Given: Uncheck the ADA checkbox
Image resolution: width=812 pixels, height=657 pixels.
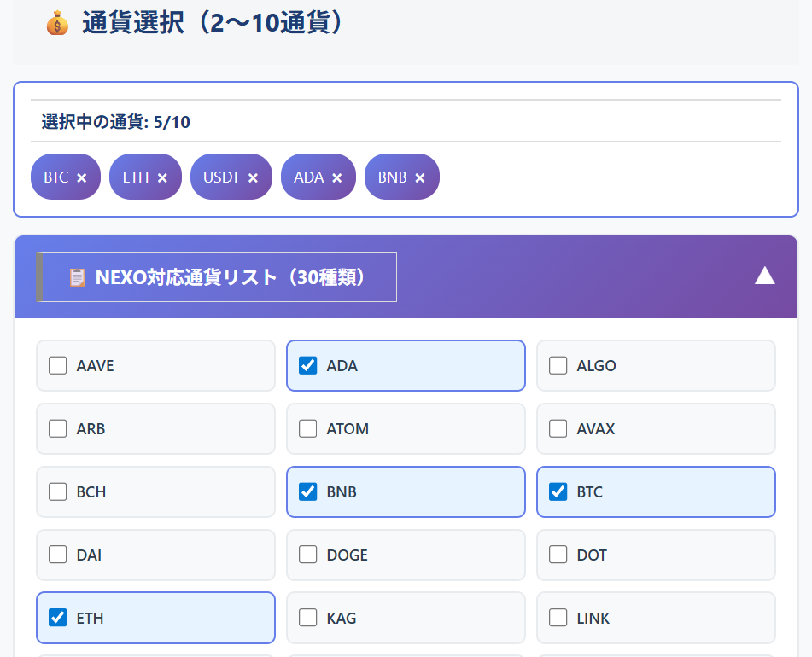Looking at the screenshot, I should [308, 366].
